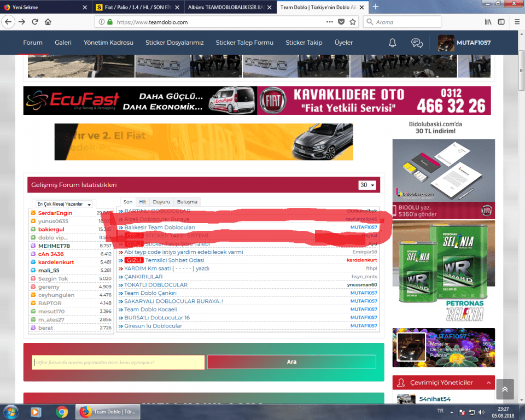Click the Kavaklıdere Oto banner
Screen dimensions: 525x420
coord(374,101)
